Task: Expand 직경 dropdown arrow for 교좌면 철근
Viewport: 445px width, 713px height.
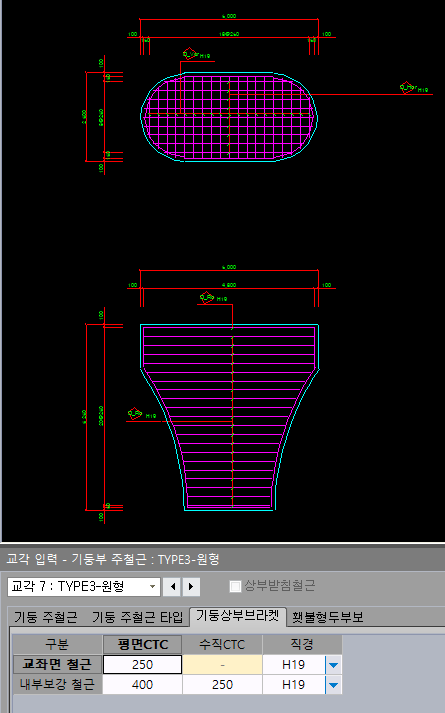Action: (x=333, y=665)
